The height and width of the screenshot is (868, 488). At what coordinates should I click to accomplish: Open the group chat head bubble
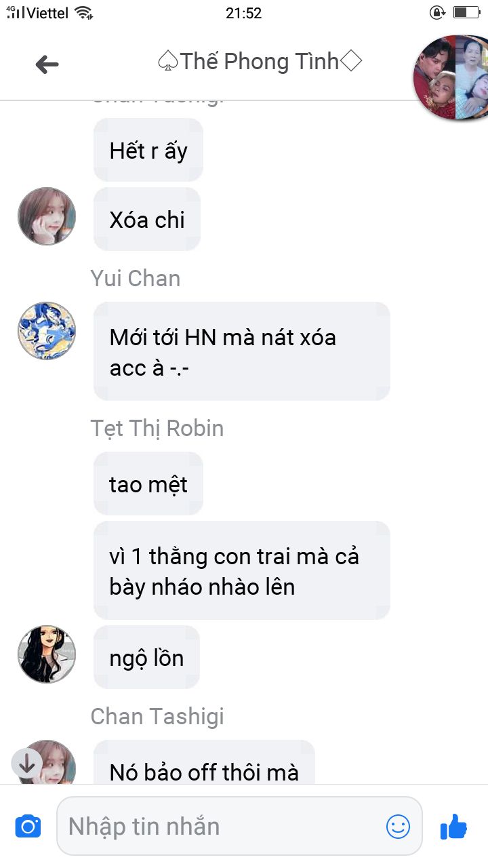click(450, 78)
